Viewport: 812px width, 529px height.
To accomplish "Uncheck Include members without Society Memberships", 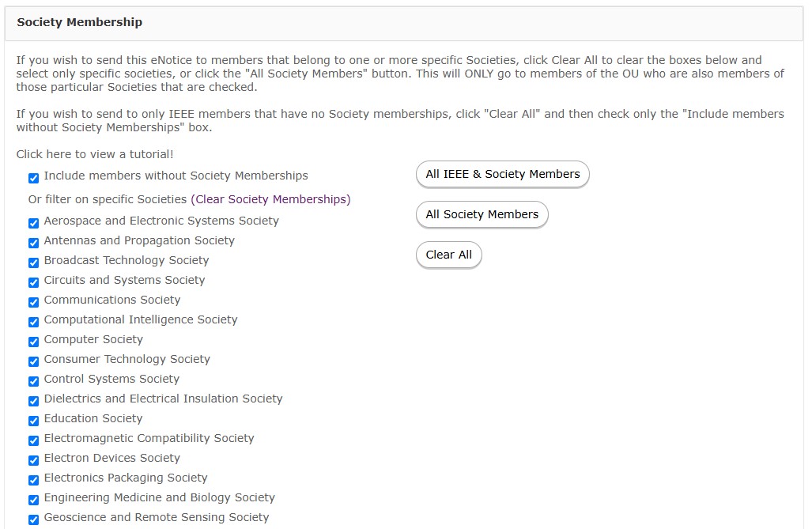I will click(x=34, y=178).
